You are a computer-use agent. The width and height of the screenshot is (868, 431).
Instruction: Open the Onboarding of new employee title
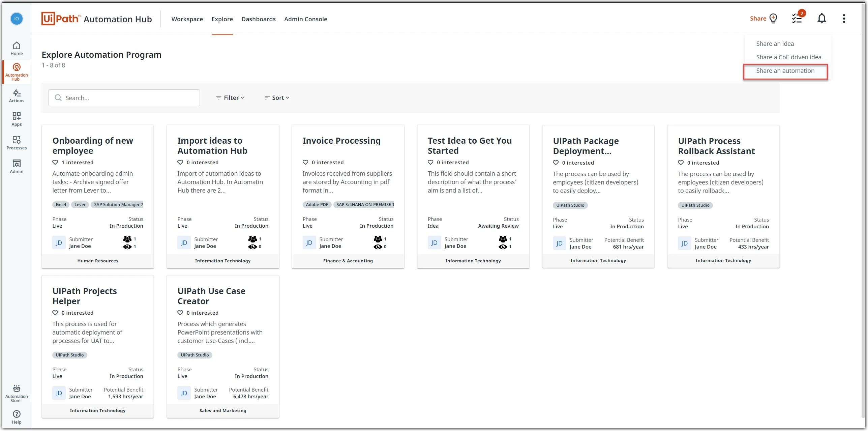(93, 145)
